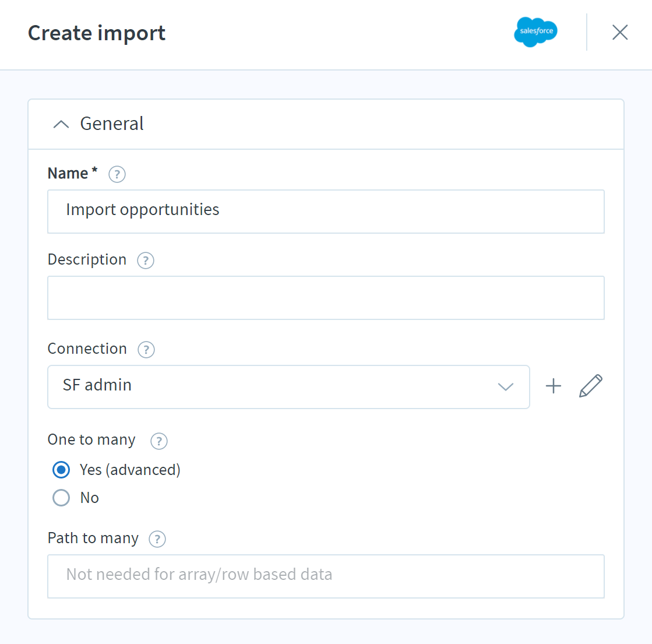
Task: Open help for Path to many
Action: pyautogui.click(x=157, y=539)
